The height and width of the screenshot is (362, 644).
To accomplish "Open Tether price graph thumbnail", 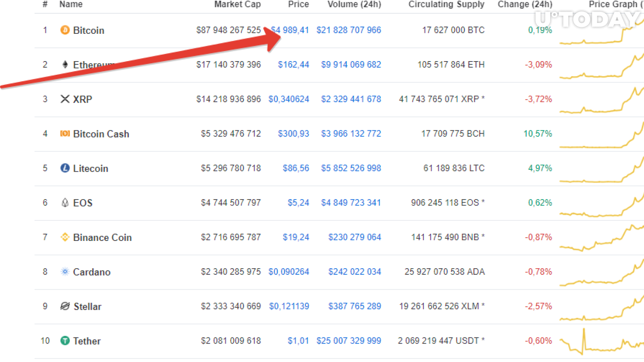I will (x=602, y=341).
